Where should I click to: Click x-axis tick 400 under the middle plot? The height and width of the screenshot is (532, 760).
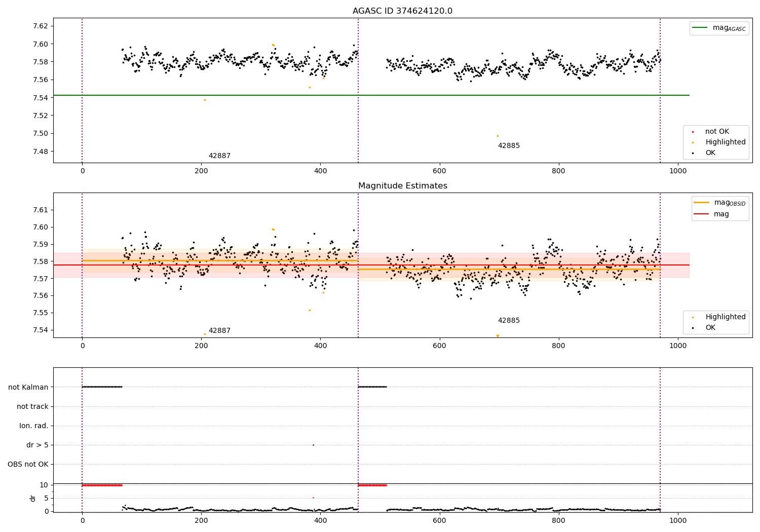click(320, 346)
